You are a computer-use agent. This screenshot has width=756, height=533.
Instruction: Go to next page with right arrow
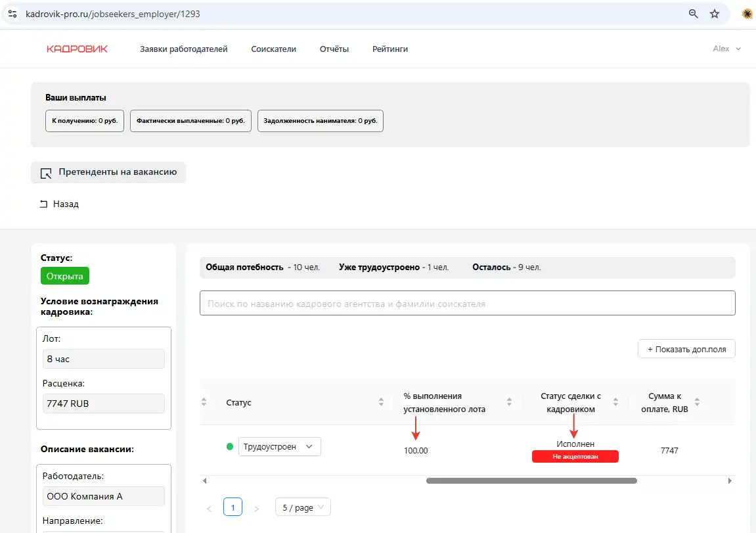[x=257, y=508]
